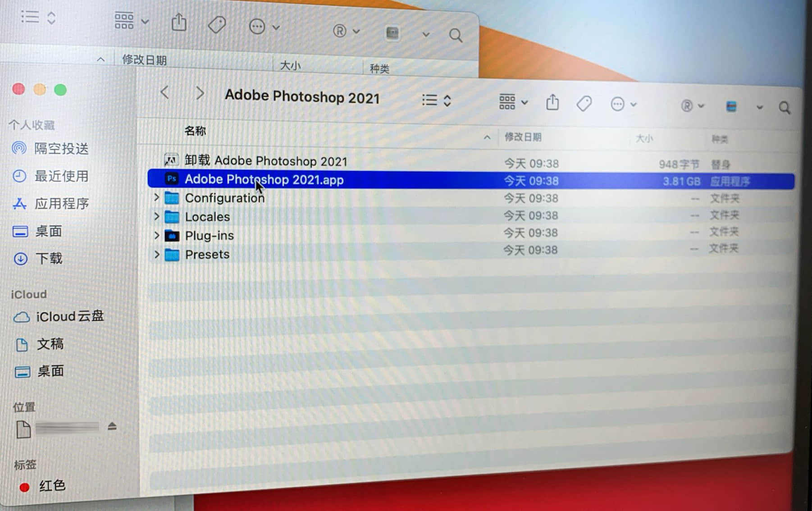Open 隔空投送 in sidebar
The height and width of the screenshot is (511, 812).
(x=50, y=148)
